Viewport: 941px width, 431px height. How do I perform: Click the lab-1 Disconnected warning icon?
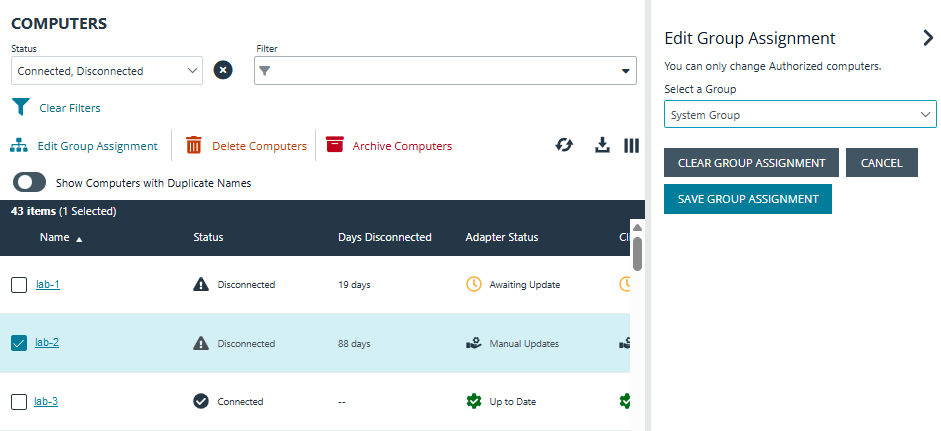coord(201,284)
